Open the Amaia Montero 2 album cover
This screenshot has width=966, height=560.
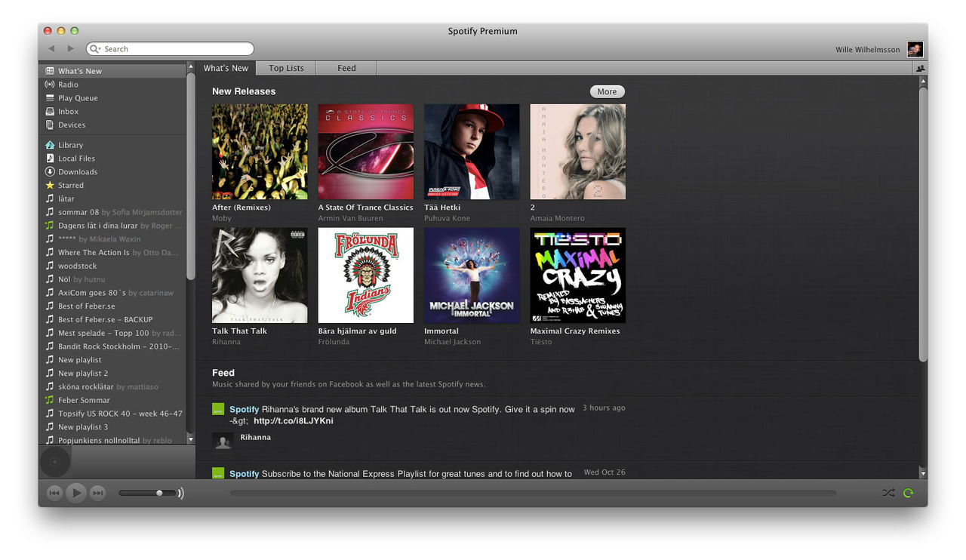tap(577, 152)
